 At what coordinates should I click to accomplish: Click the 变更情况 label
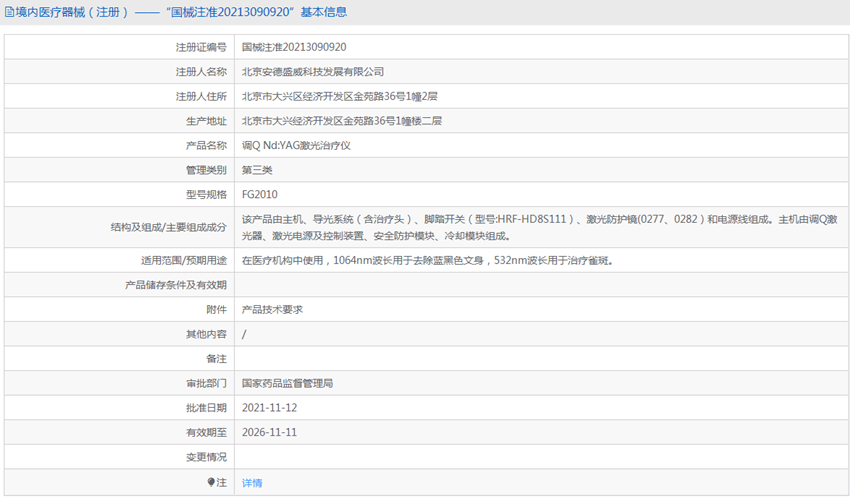pyautogui.click(x=206, y=457)
